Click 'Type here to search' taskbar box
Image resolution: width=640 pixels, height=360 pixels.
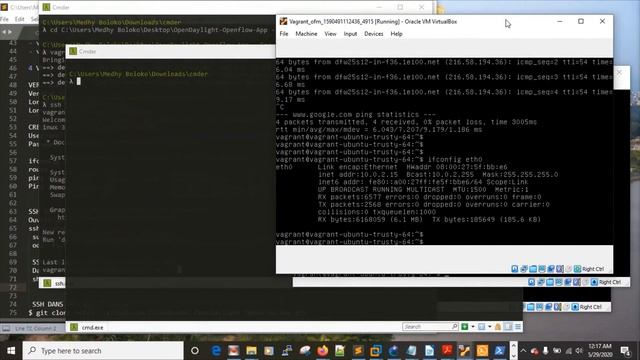(103, 351)
